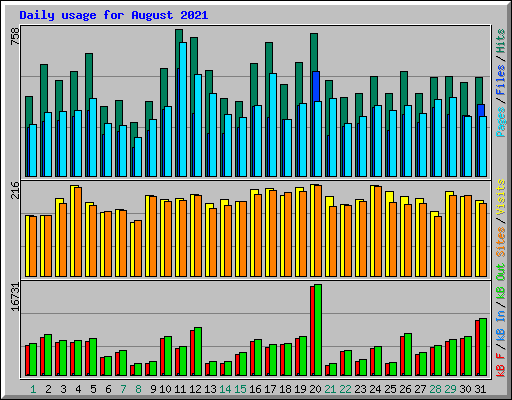The height and width of the screenshot is (400, 512).
Task: Click the orange sites bar for day 24
Action: (378, 231)
